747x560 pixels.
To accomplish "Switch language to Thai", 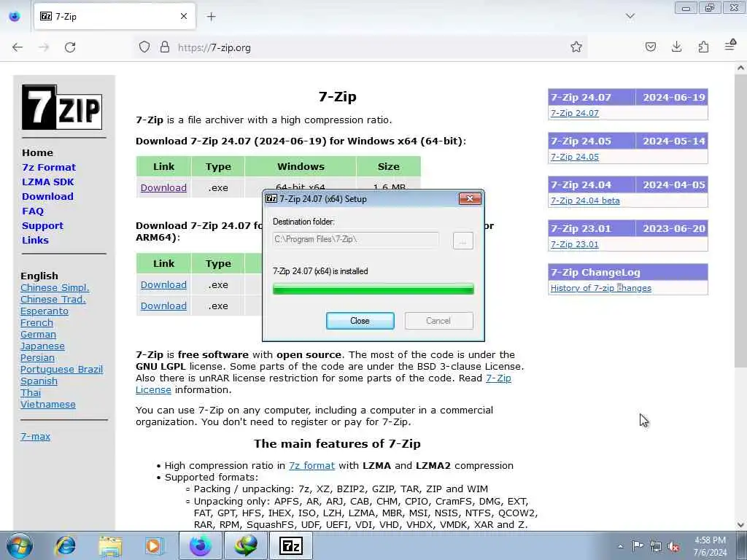I will [31, 393].
